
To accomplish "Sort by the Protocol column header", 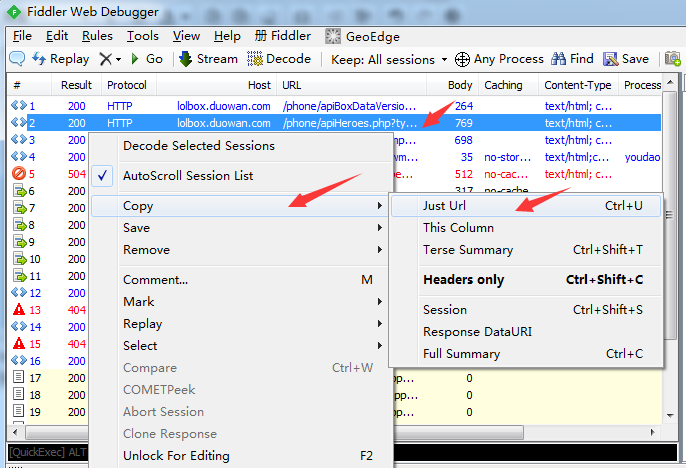I will 127,85.
